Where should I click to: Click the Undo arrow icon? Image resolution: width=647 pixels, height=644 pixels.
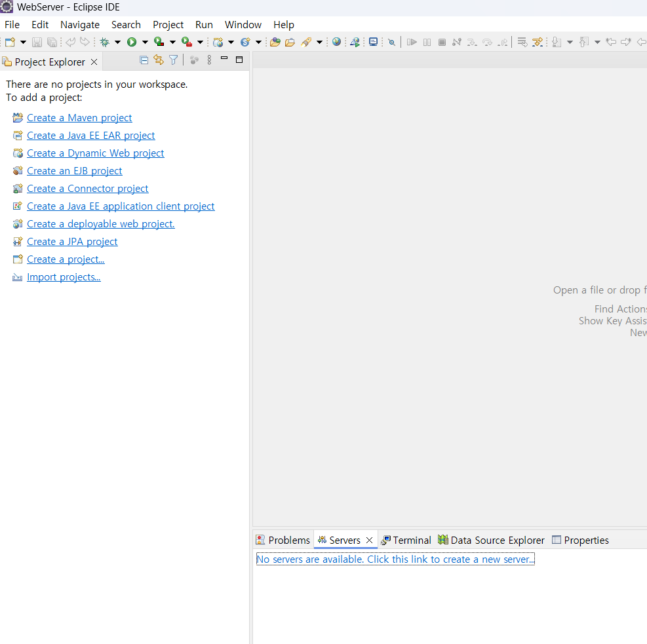(x=71, y=42)
